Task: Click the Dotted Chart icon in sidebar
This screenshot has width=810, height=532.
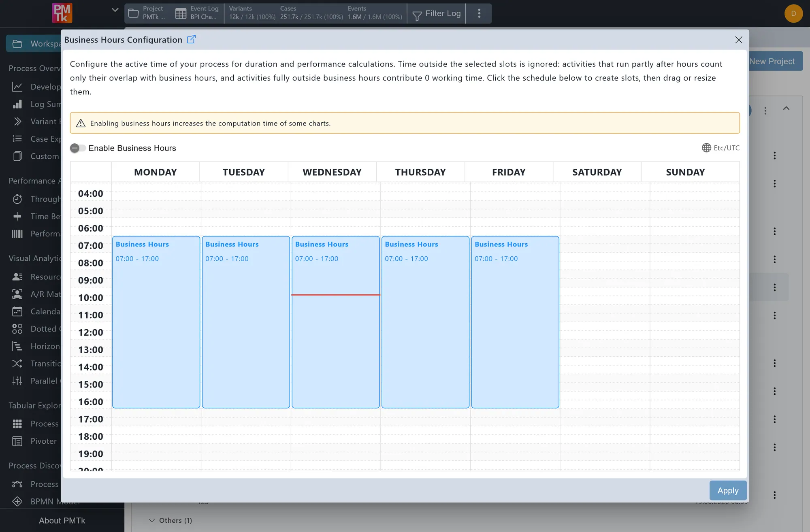Action: coord(17,329)
